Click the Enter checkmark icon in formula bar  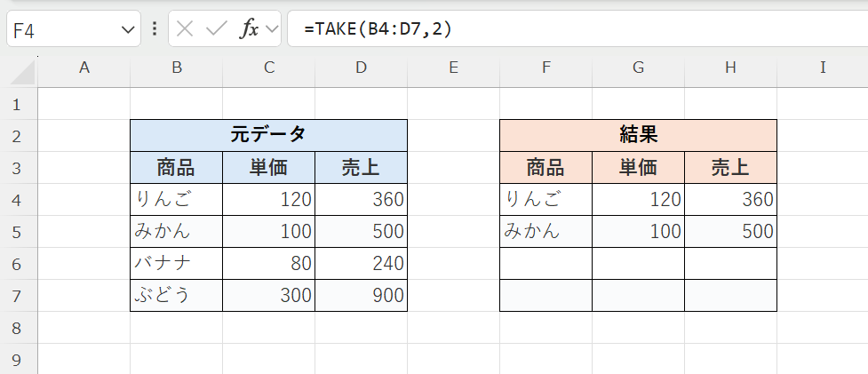(x=216, y=28)
